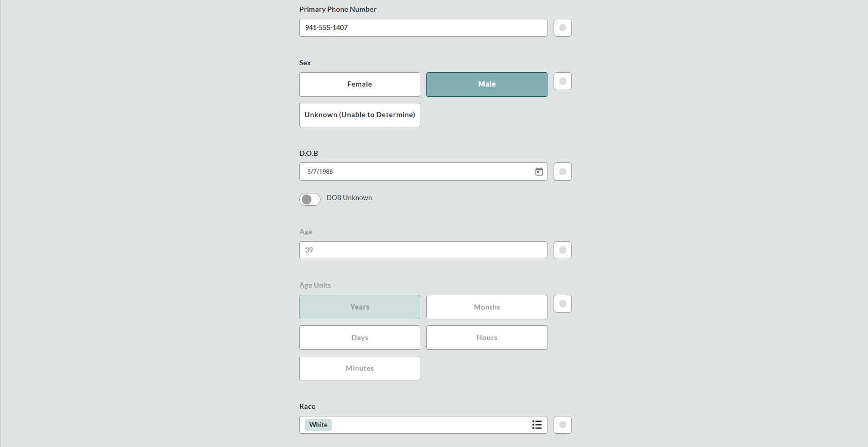
Task: Select Female for Sex
Action: [x=359, y=84]
